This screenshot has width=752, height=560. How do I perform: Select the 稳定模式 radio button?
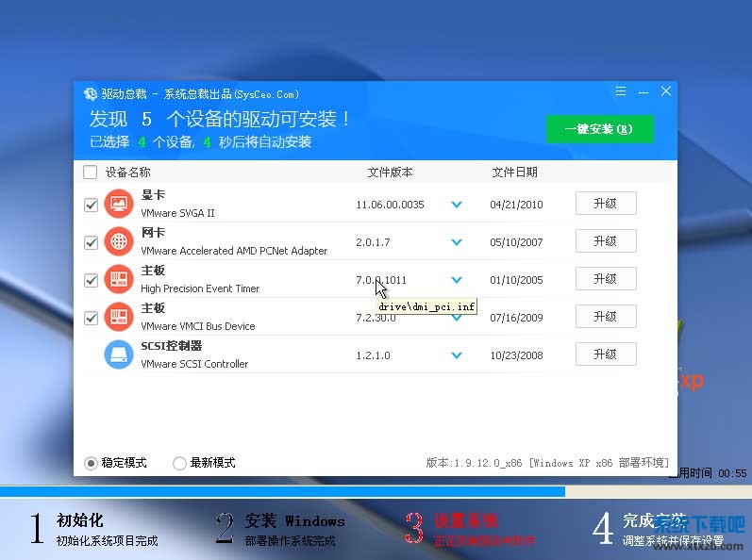coord(91,463)
